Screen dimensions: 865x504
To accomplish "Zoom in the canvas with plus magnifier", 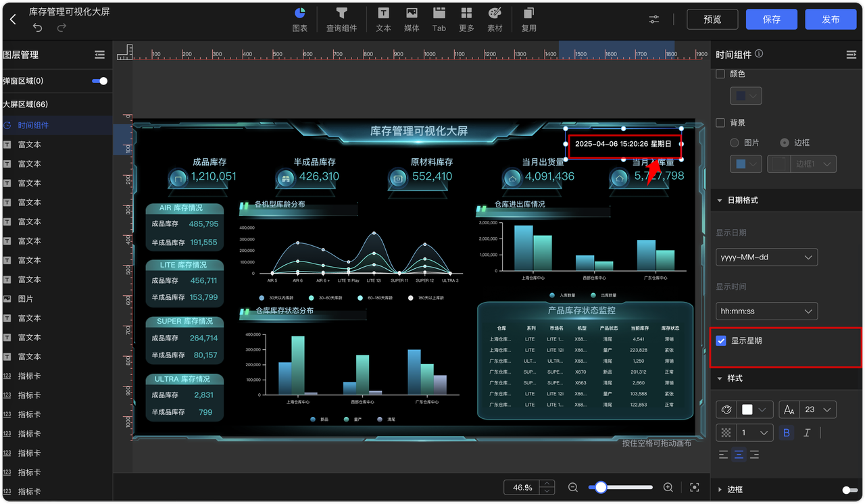I will tap(668, 487).
